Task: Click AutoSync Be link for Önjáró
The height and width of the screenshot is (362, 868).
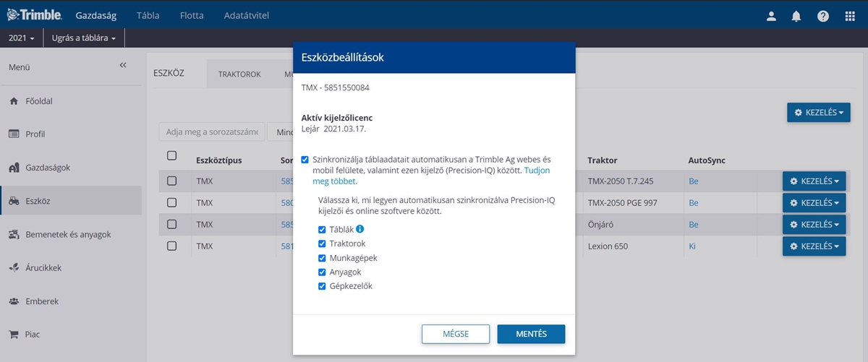Action: pos(694,225)
